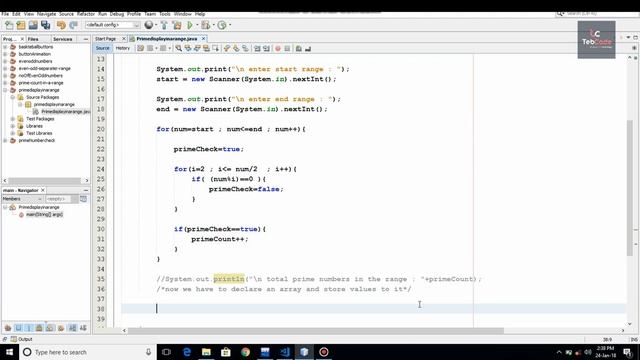This screenshot has height=360, width=640.
Task: Click the Shift Line Right icon
Action: pyautogui.click(x=266, y=49)
